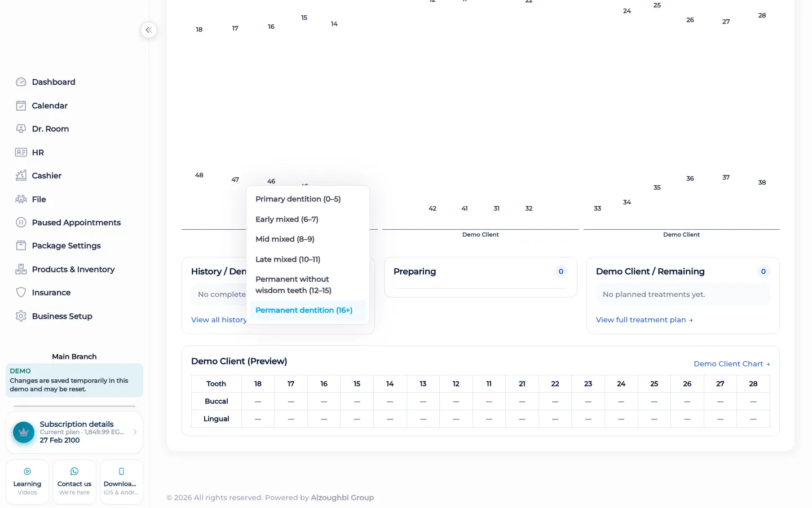Collapse the sidebar with the double-chevron icon
Image resolution: width=812 pixels, height=508 pixels.
click(x=149, y=30)
